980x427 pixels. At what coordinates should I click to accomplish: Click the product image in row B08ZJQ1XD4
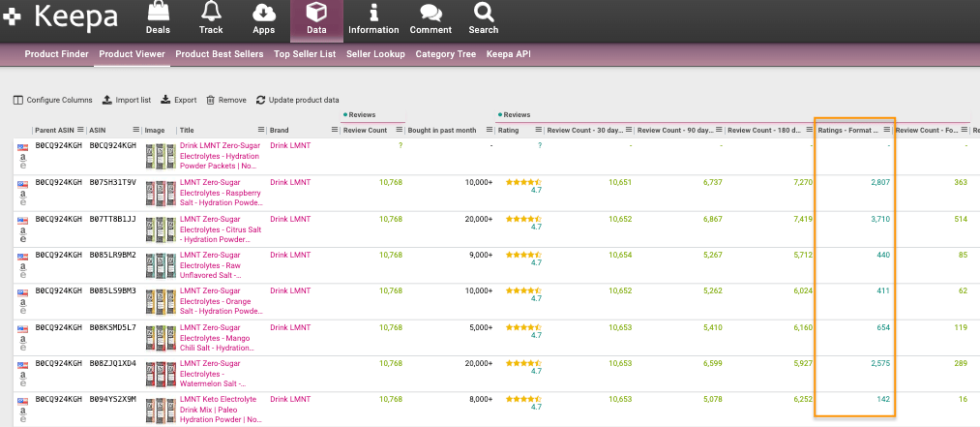[161, 374]
